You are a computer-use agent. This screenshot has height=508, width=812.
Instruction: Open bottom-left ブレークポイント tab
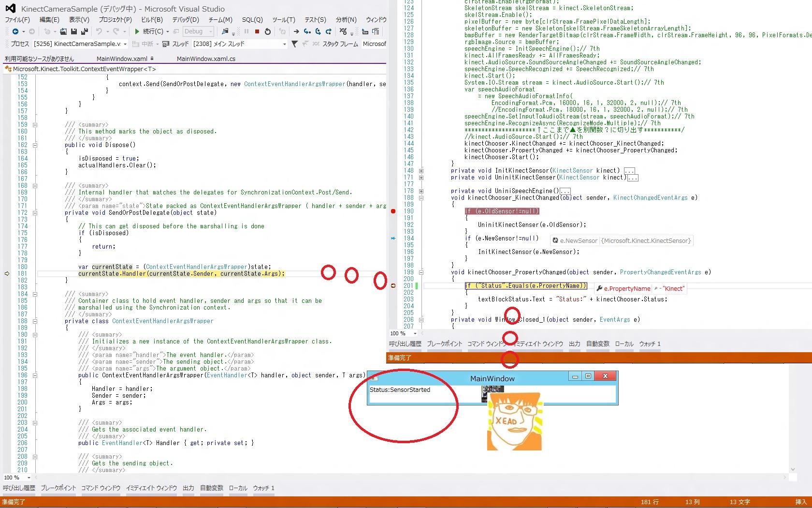pyautogui.click(x=58, y=488)
